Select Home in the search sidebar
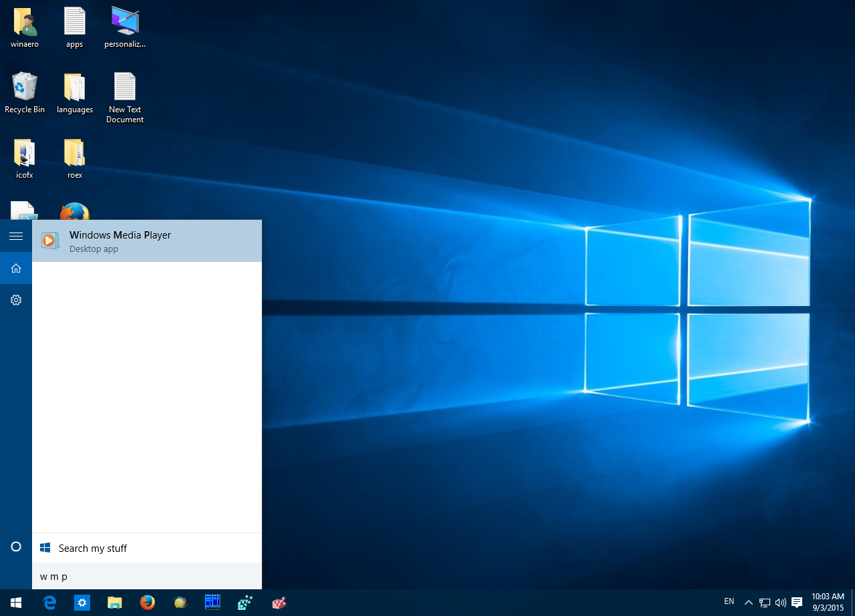 [15, 267]
